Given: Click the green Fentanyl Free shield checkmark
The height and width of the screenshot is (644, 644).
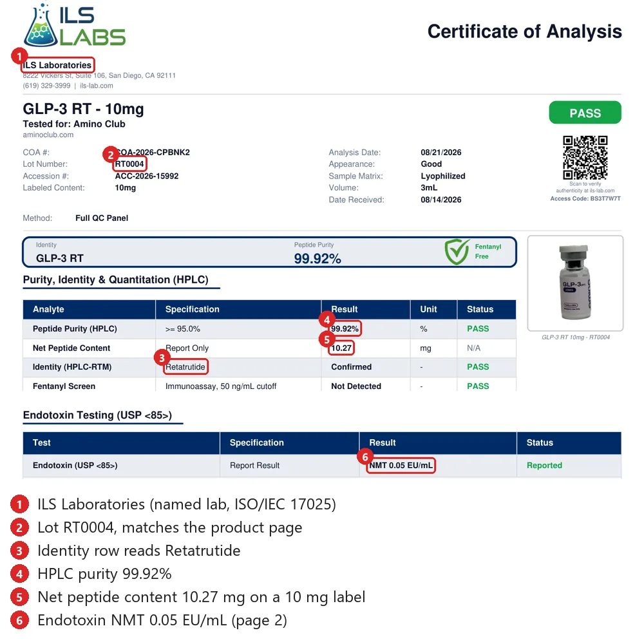Looking at the screenshot, I should pos(457,252).
